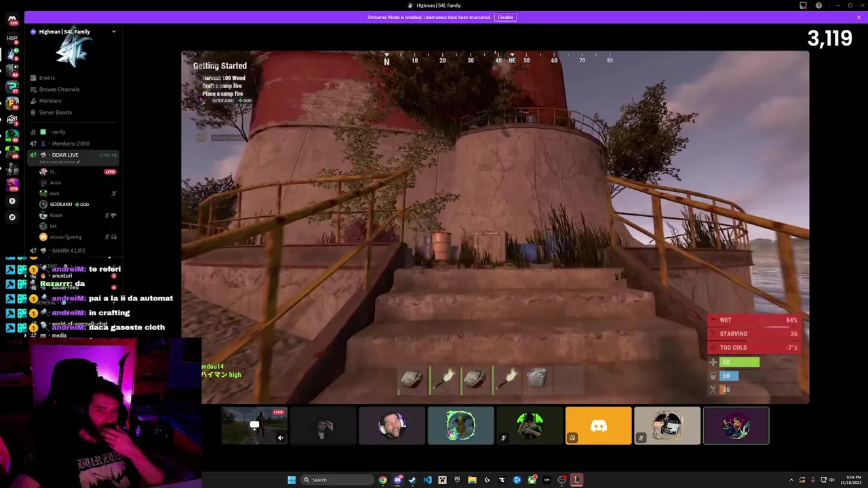Open Minecraft launcher from taskbar

[x=442, y=480]
